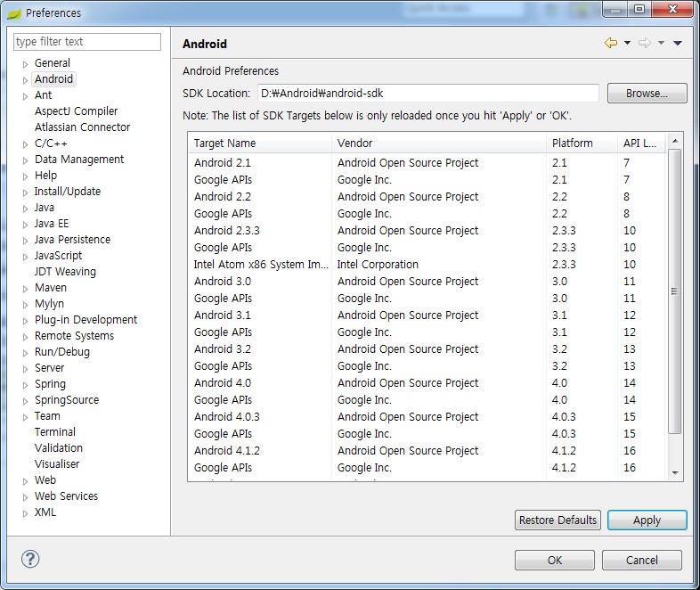Image resolution: width=700 pixels, height=590 pixels.
Task: Select Terminal preference page
Action: tap(55, 432)
